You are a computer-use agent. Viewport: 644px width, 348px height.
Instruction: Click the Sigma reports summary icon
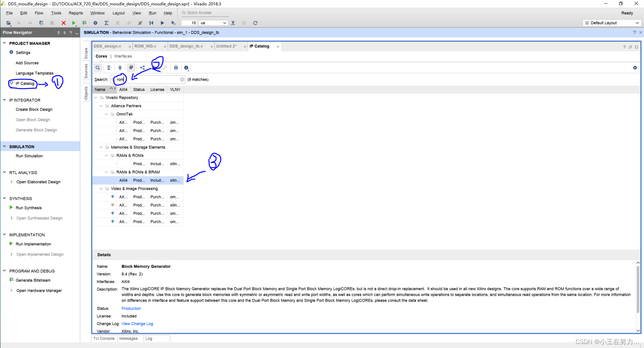(x=106, y=23)
